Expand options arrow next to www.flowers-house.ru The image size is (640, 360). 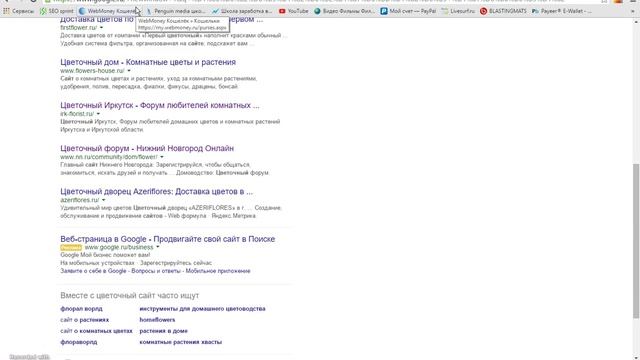tap(129, 71)
